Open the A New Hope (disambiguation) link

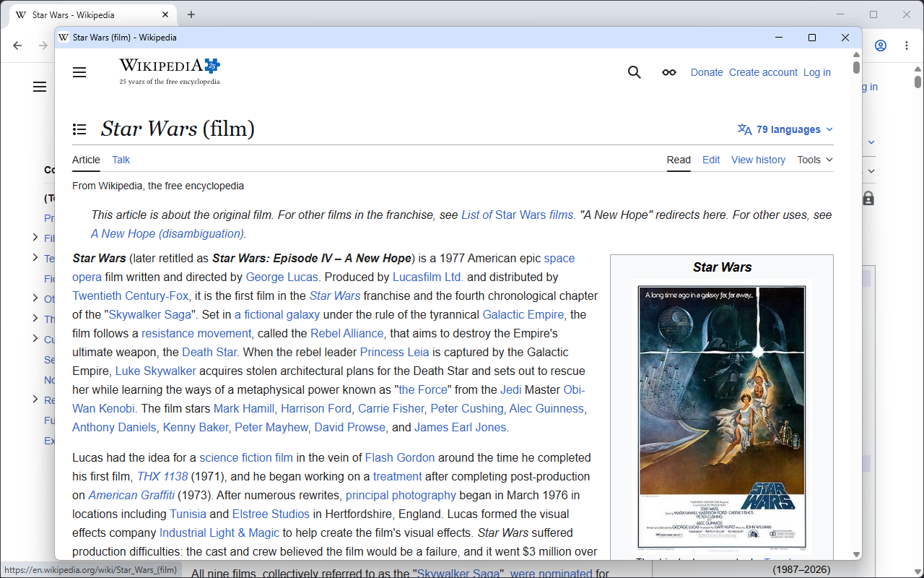tap(167, 233)
